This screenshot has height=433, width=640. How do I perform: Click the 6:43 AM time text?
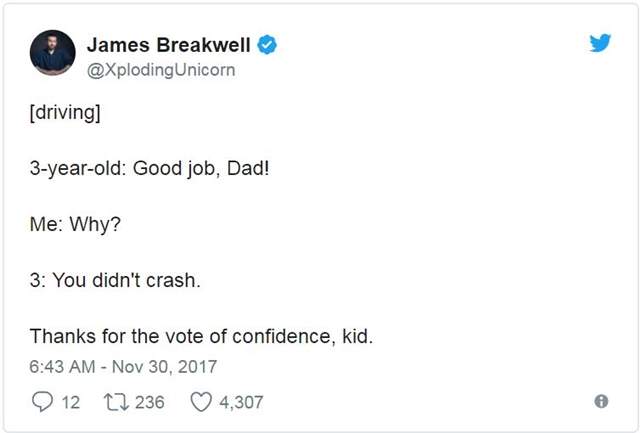pyautogui.click(x=64, y=367)
